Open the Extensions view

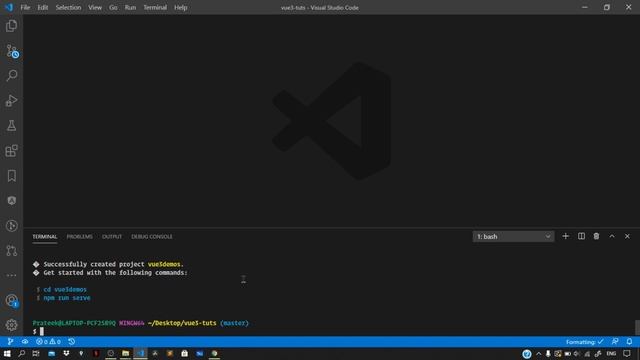tap(11, 151)
